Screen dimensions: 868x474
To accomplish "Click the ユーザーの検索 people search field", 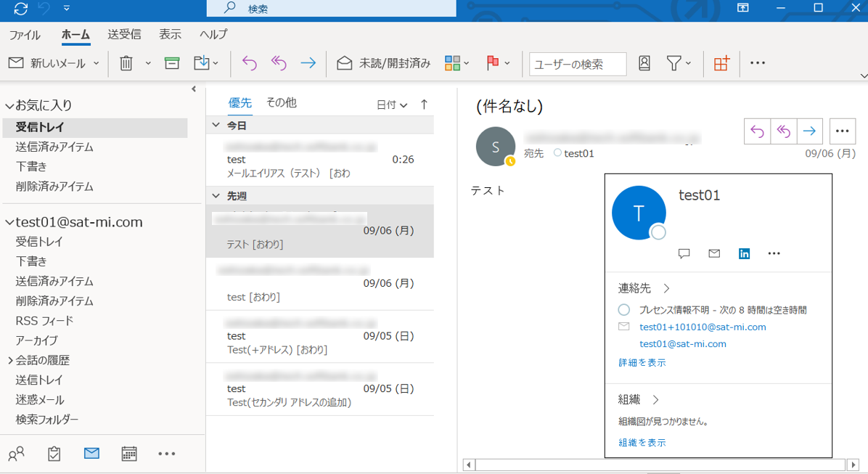I will pyautogui.click(x=578, y=64).
